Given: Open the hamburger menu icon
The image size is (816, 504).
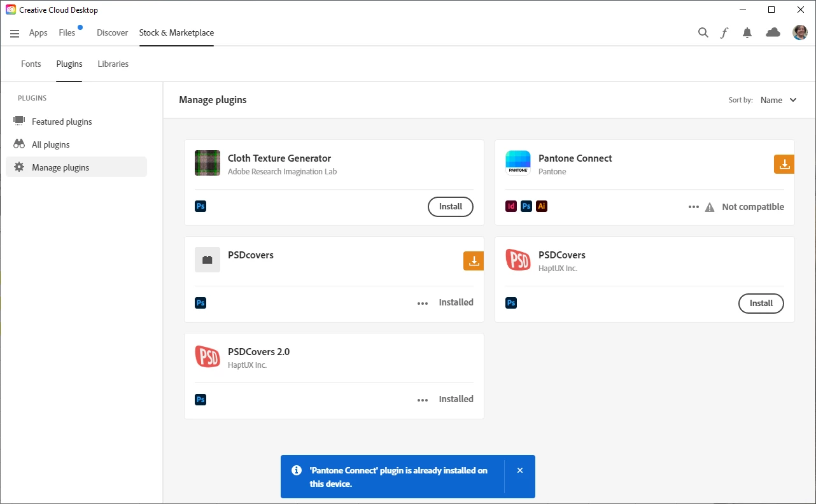Looking at the screenshot, I should tap(15, 33).
